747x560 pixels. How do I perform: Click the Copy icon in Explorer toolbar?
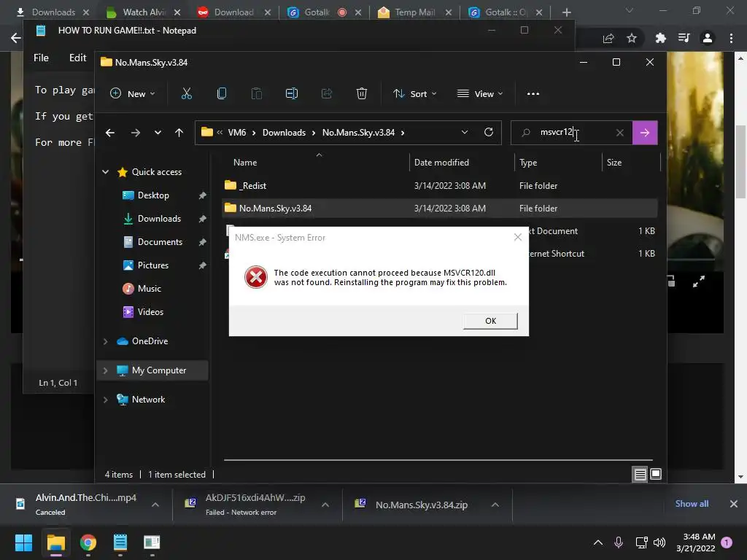click(222, 94)
